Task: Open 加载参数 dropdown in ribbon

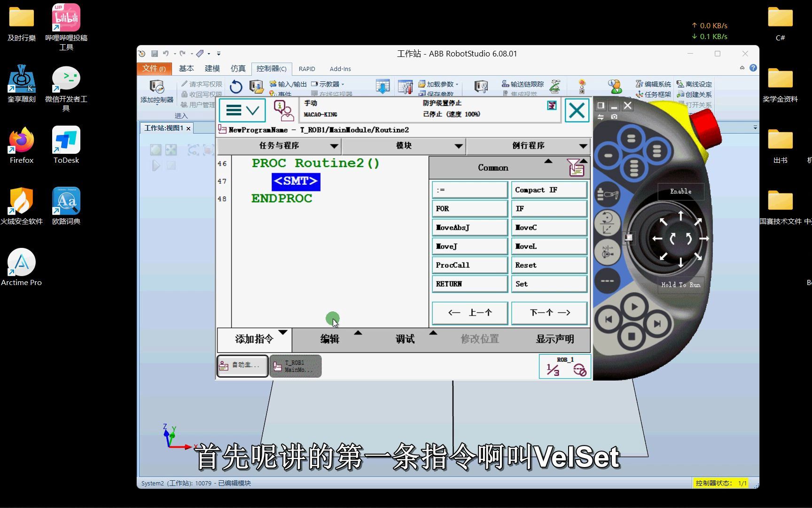Action: 438,84
